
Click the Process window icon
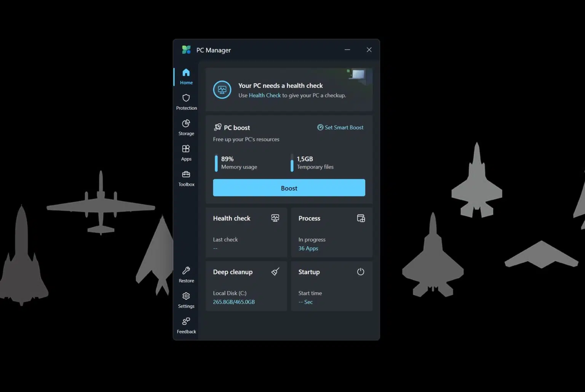pos(361,218)
